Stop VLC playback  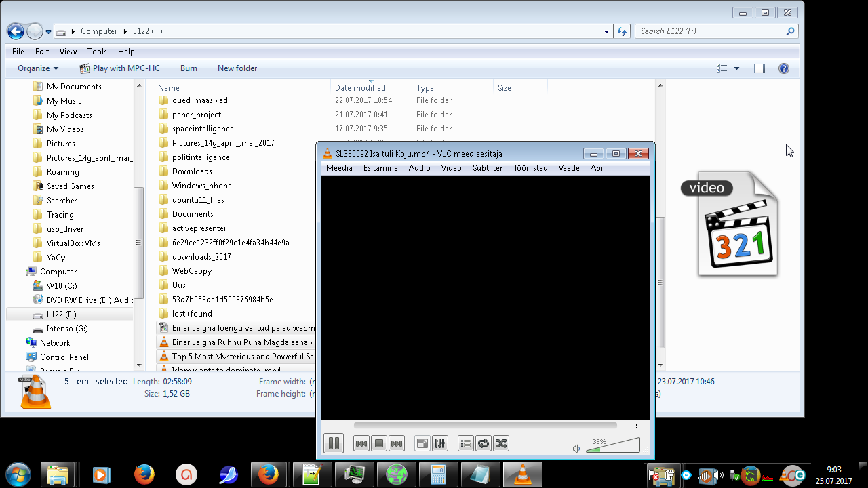click(x=379, y=443)
